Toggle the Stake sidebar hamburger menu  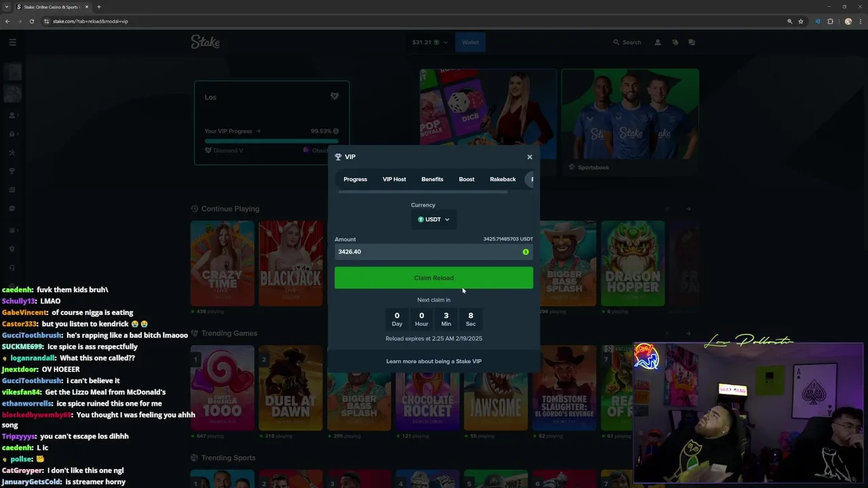click(x=12, y=42)
